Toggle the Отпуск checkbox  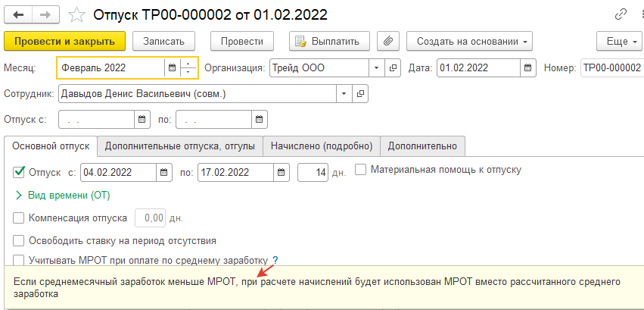tap(19, 172)
